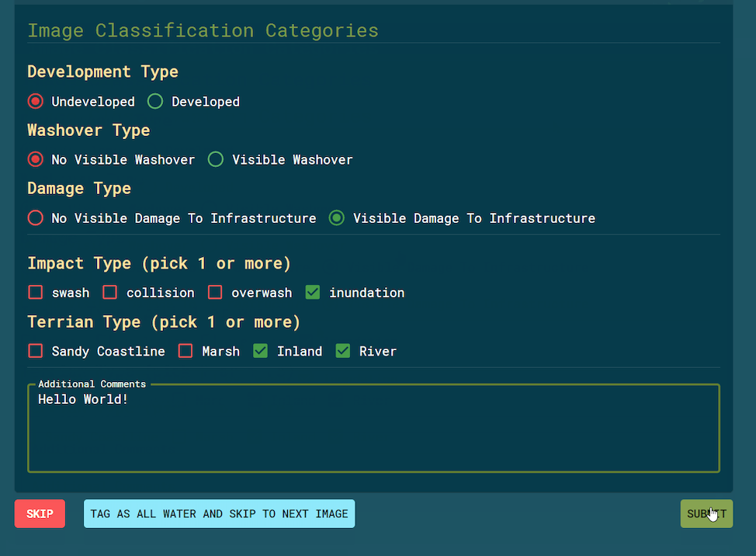The width and height of the screenshot is (756, 556).
Task: Click inside the Additional Comments field
Action: (373, 427)
